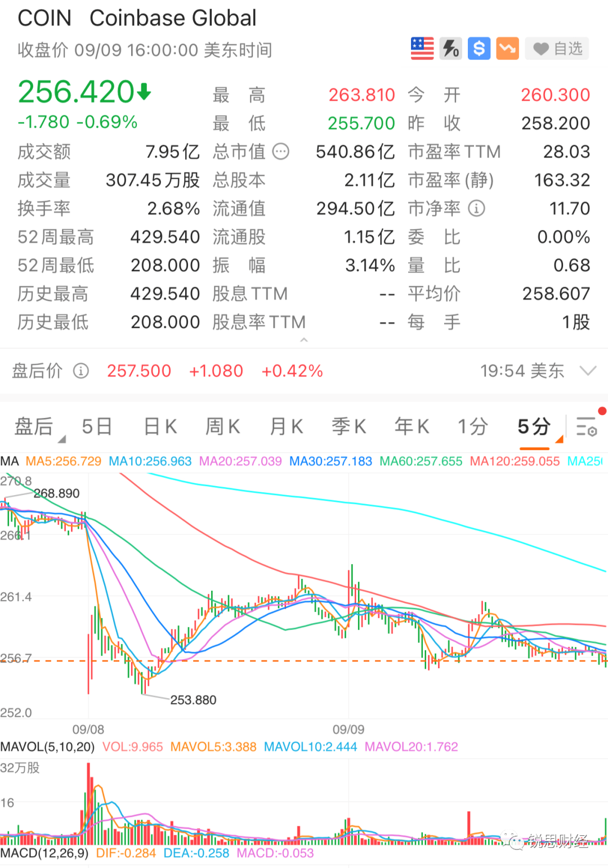The width and height of the screenshot is (608, 868).
Task: Tap the current price 256.420
Action: [x=76, y=92]
